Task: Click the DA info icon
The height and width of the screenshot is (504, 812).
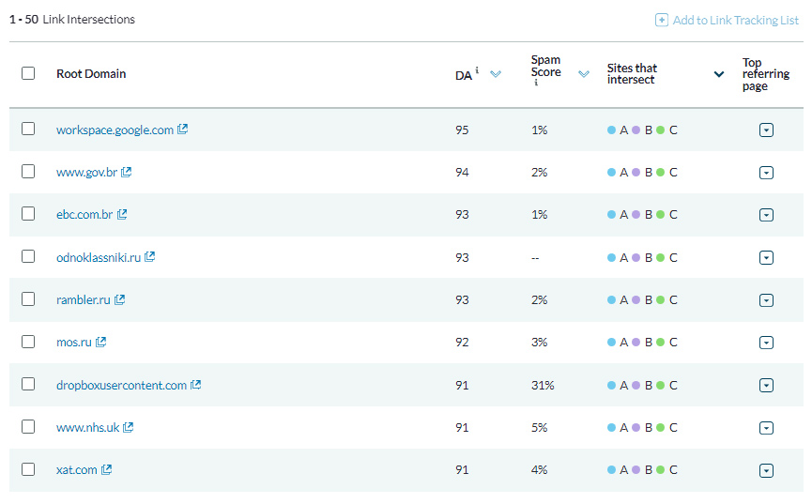Action: point(478,70)
